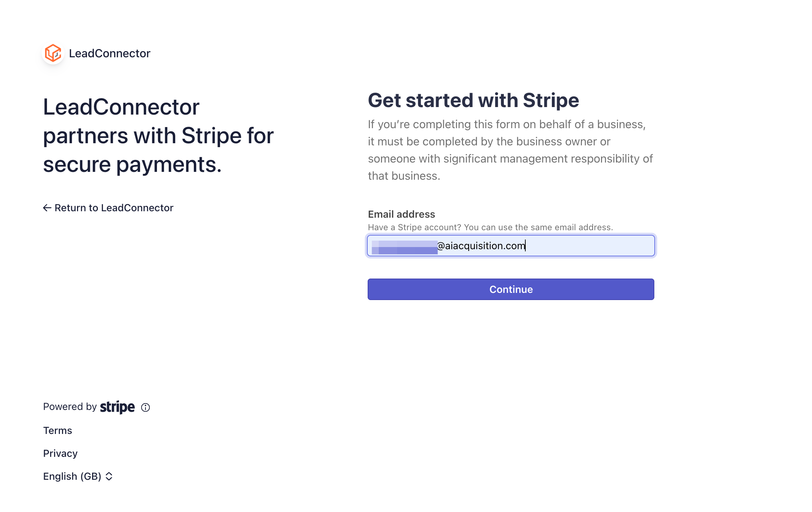
Task: Focus the Email address input field
Action: pyautogui.click(x=511, y=246)
